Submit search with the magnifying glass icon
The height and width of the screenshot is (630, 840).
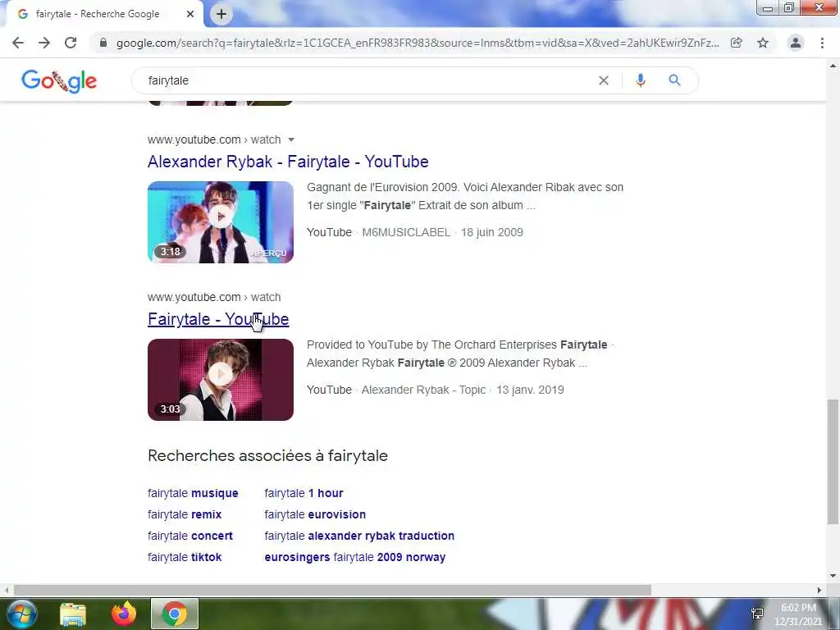click(x=674, y=80)
